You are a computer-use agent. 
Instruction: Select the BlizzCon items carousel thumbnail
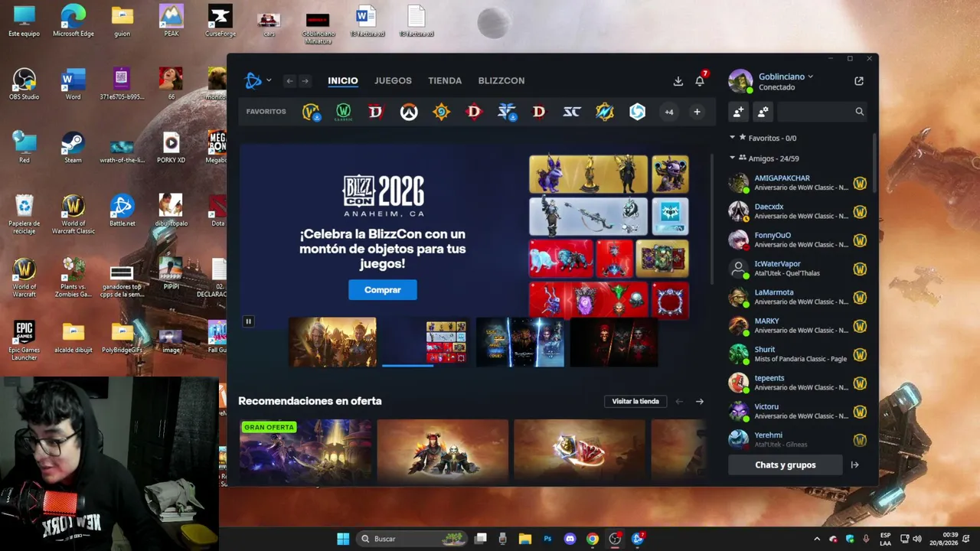tap(426, 342)
